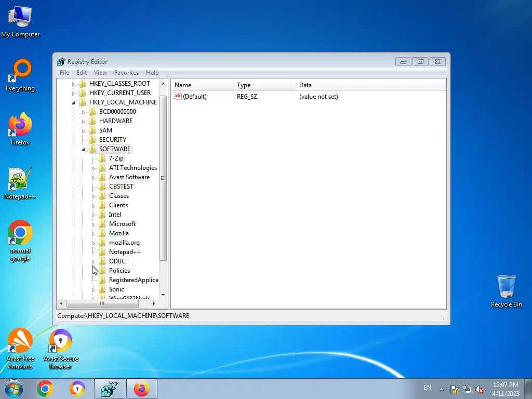The width and height of the screenshot is (532, 399).
Task: Launch the Everything search shortcut
Action: tap(20, 75)
